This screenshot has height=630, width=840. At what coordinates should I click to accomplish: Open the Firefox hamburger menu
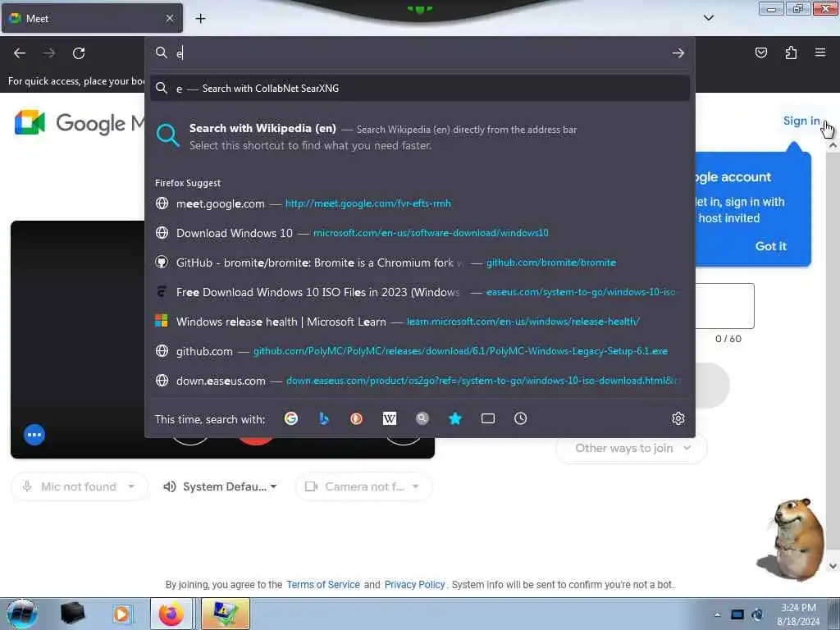pyautogui.click(x=820, y=52)
